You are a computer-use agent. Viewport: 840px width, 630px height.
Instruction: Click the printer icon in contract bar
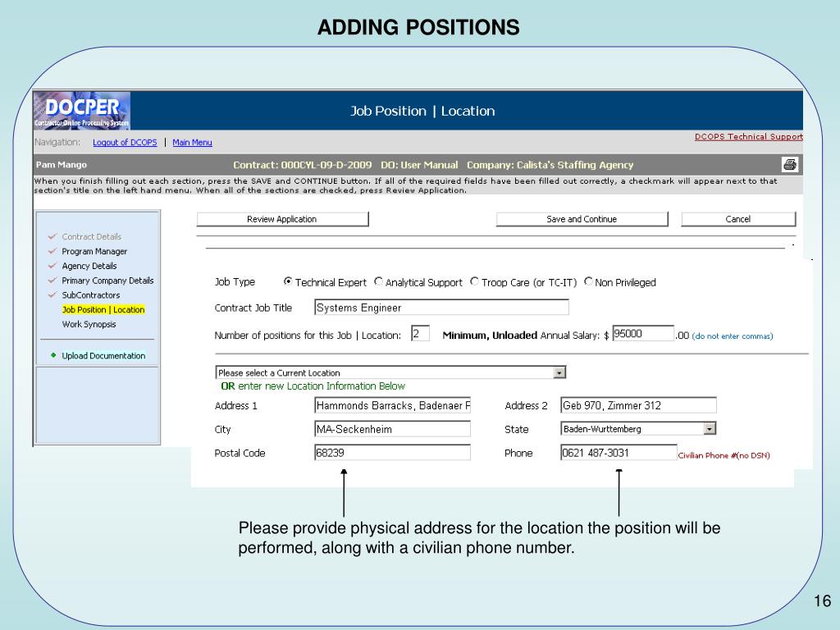tap(790, 164)
